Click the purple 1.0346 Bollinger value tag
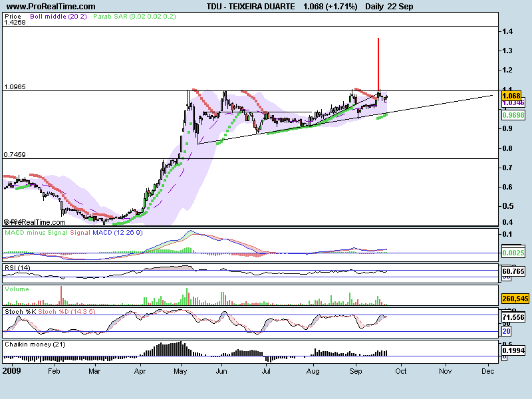Image resolution: width=532 pixels, height=399 pixels. [513, 103]
